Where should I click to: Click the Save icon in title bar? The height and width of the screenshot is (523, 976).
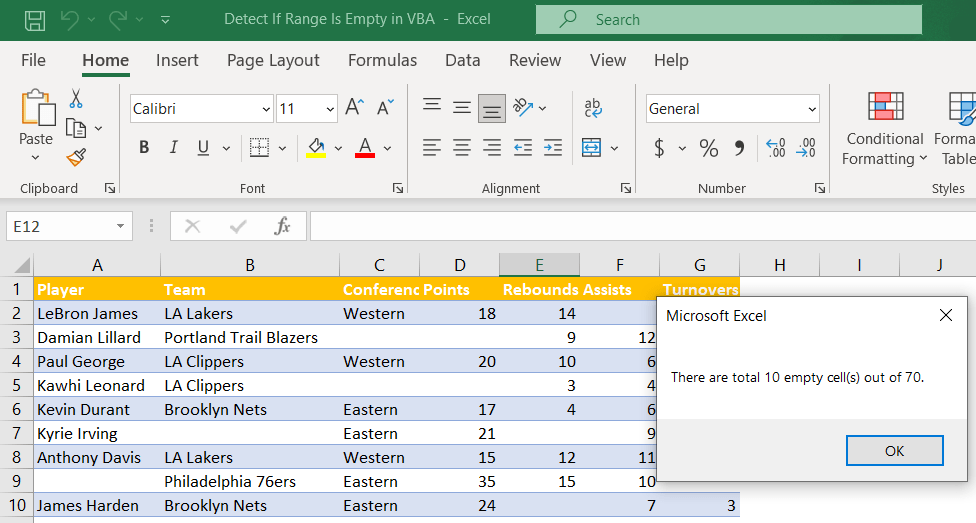tap(34, 20)
